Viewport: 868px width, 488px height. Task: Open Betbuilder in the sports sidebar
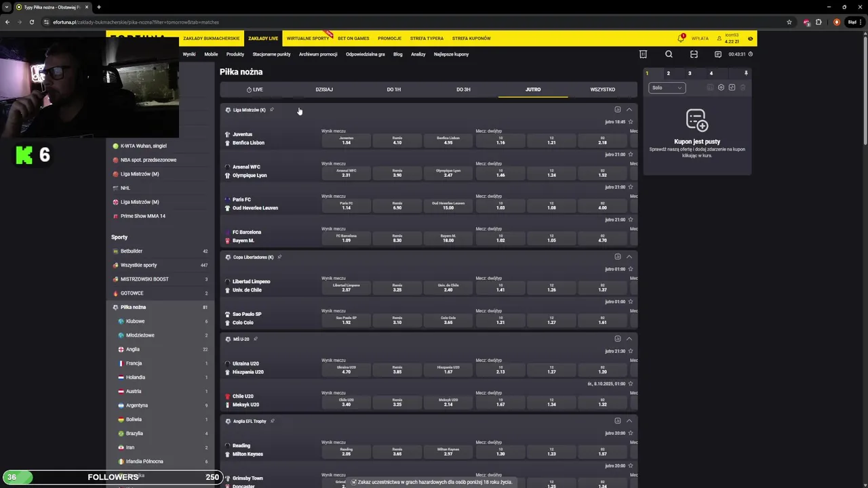pos(160,251)
